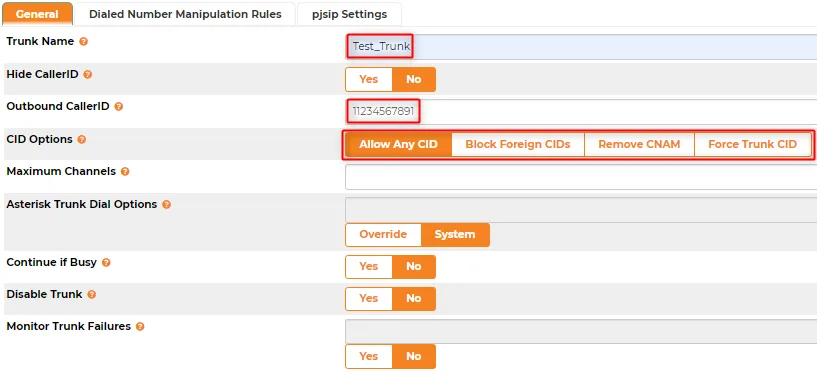Click the Disable Trunk label text
The width and height of the screenshot is (817, 373).
click(44, 295)
